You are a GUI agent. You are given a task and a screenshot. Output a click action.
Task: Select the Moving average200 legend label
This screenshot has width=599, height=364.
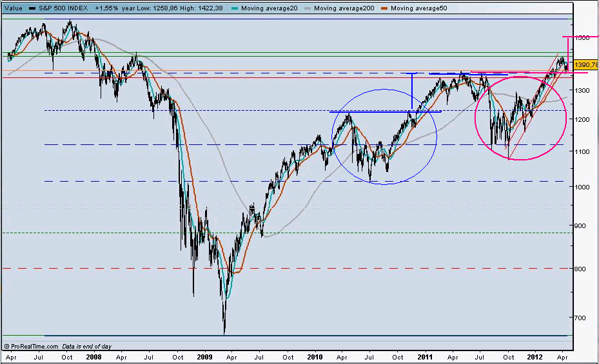(344, 8)
